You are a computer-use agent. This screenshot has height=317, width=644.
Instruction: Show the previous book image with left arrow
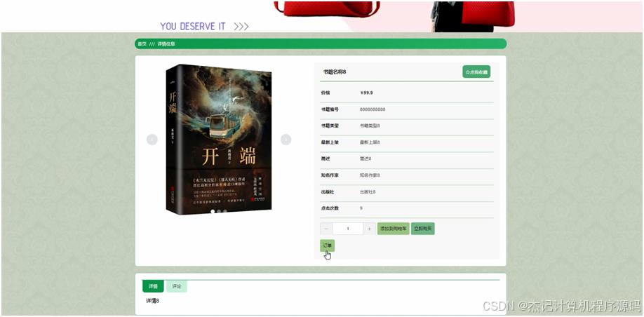[x=152, y=140]
